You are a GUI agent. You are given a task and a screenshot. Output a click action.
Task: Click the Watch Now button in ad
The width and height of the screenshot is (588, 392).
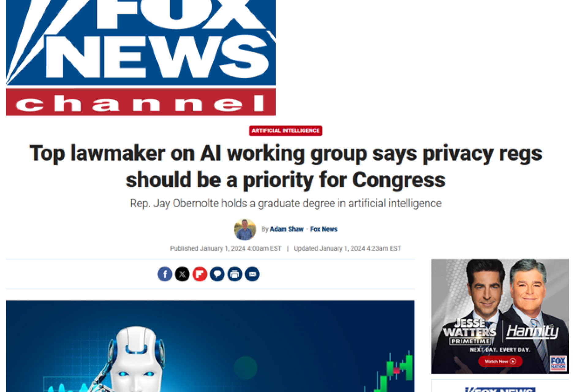pos(500,361)
